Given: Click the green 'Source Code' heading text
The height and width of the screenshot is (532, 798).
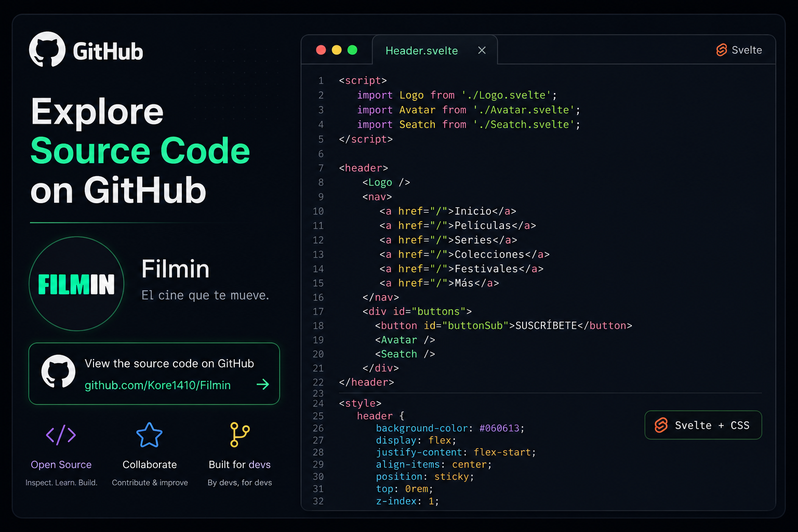Looking at the screenshot, I should 140,151.
